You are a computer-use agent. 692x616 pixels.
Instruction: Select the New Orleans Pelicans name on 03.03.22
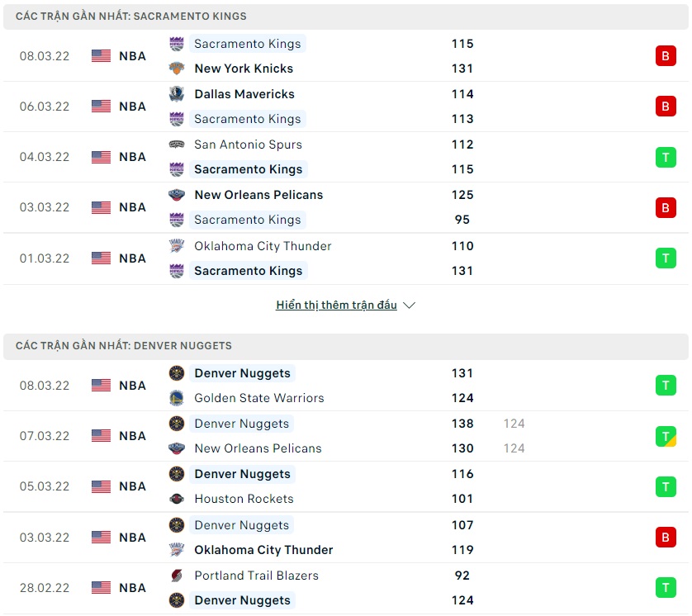tap(258, 195)
